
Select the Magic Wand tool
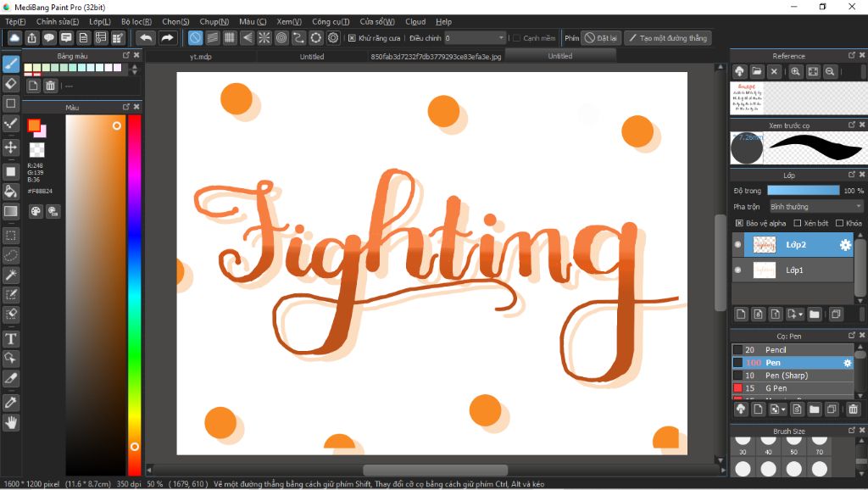11,275
